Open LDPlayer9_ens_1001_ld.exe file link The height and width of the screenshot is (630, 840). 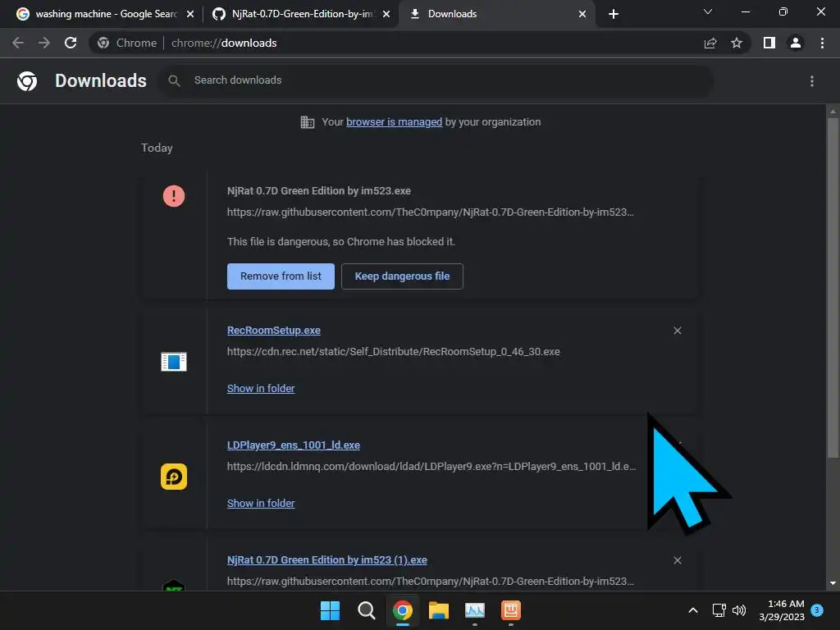pos(294,445)
